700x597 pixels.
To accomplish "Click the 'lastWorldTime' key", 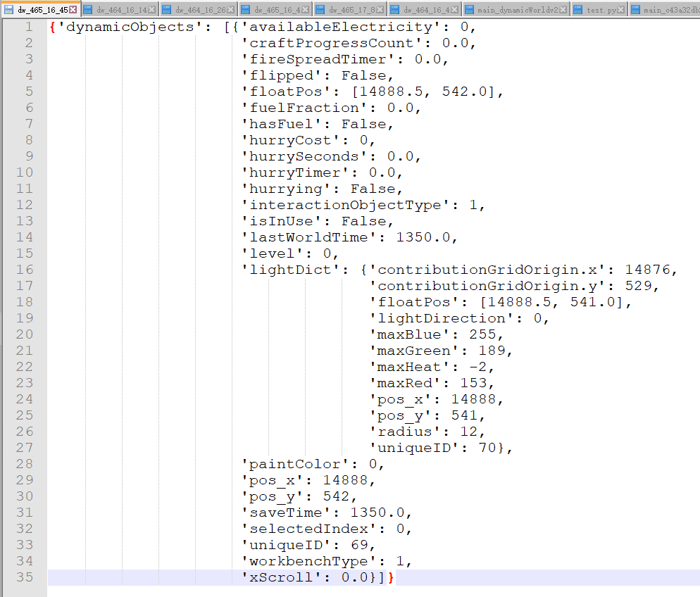I will pyautogui.click(x=309, y=237).
